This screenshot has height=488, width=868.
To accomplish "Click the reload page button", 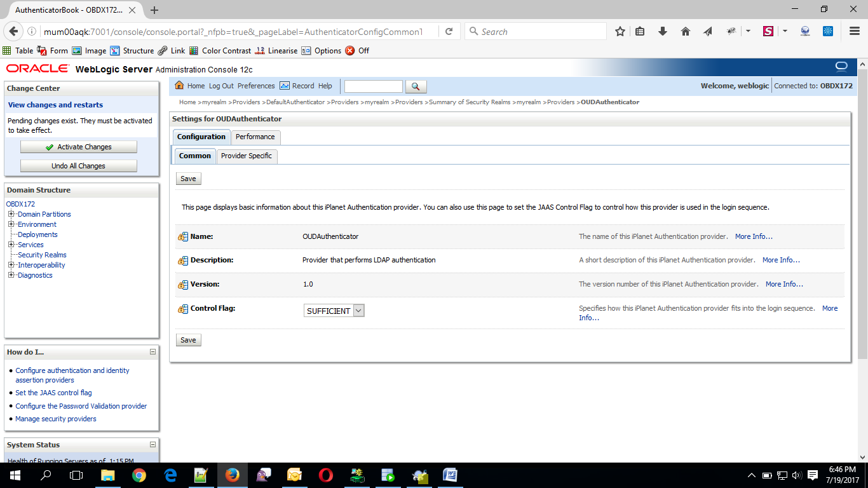I will coord(449,31).
